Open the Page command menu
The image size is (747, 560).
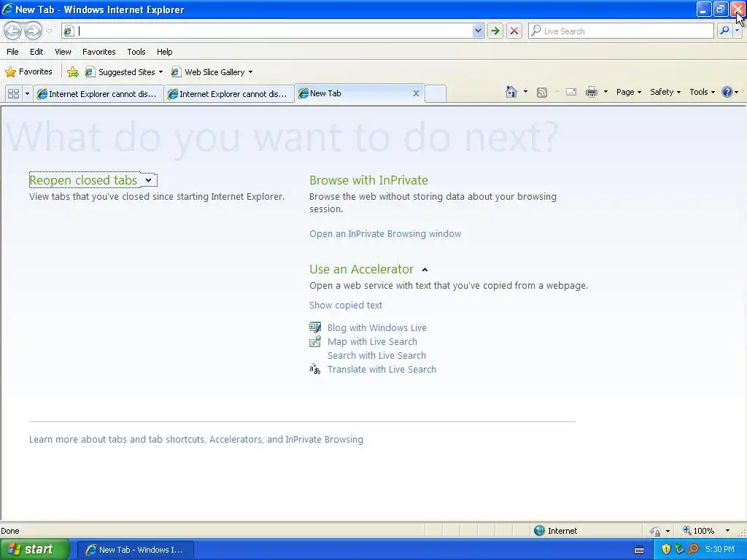click(x=628, y=92)
